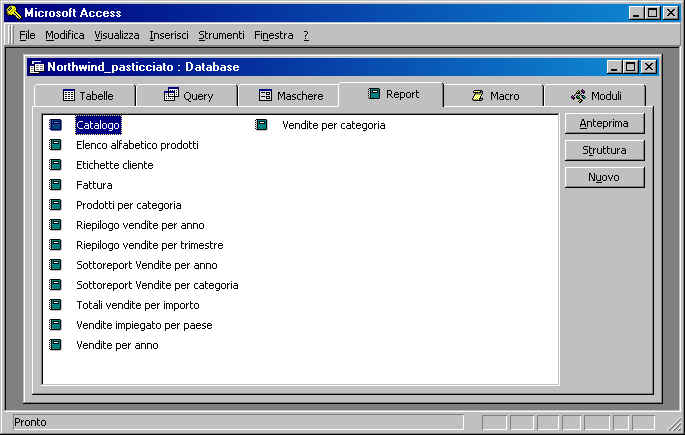
Task: Select the Moduli tab
Action: point(595,96)
